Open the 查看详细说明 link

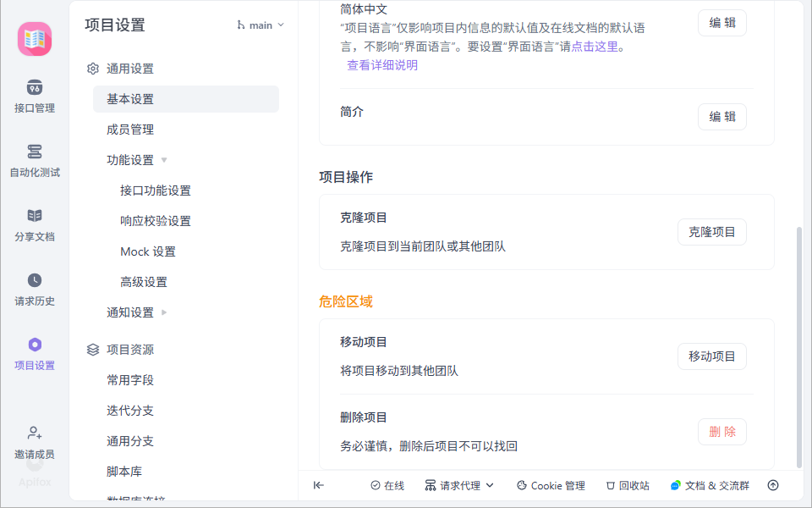click(382, 65)
